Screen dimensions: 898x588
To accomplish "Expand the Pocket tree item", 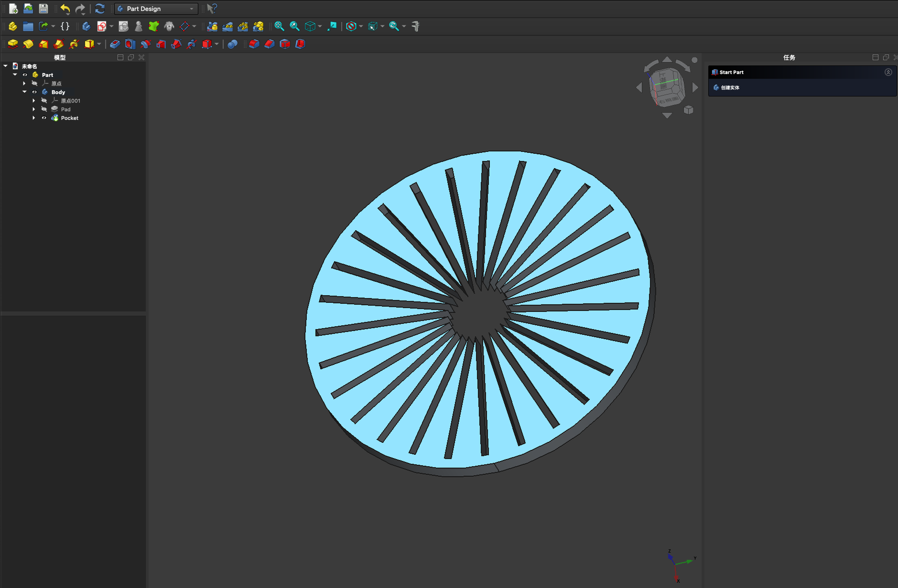I will [x=33, y=118].
